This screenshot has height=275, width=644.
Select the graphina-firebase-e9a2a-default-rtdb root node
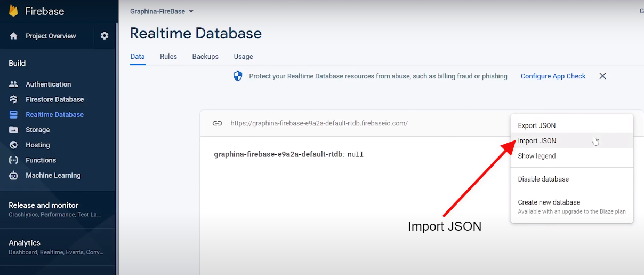[278, 154]
